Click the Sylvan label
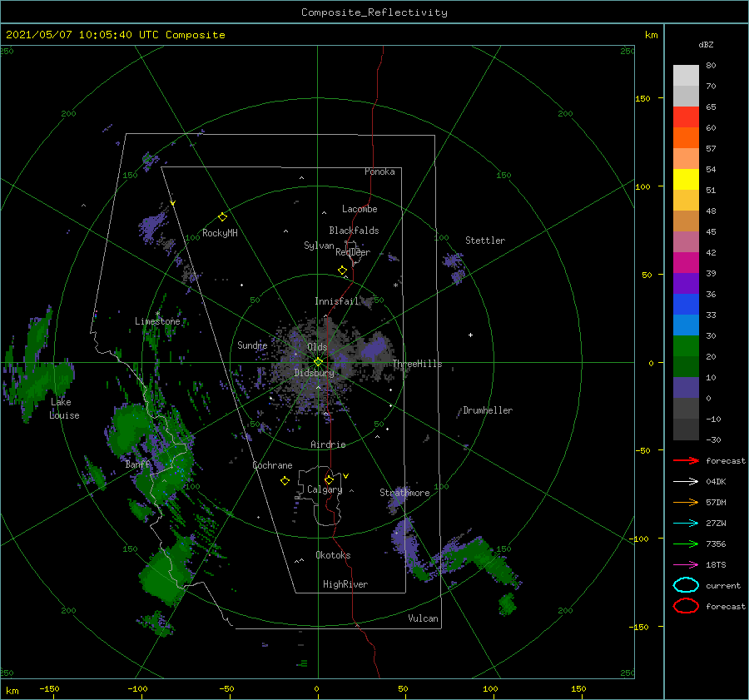 [x=319, y=246]
